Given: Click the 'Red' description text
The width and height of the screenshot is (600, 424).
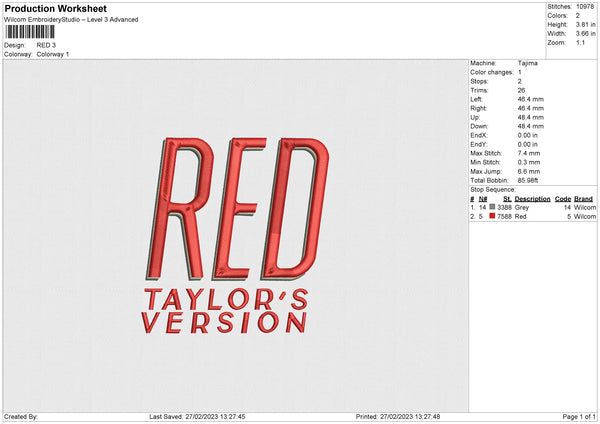Looking at the screenshot, I should [x=520, y=217].
